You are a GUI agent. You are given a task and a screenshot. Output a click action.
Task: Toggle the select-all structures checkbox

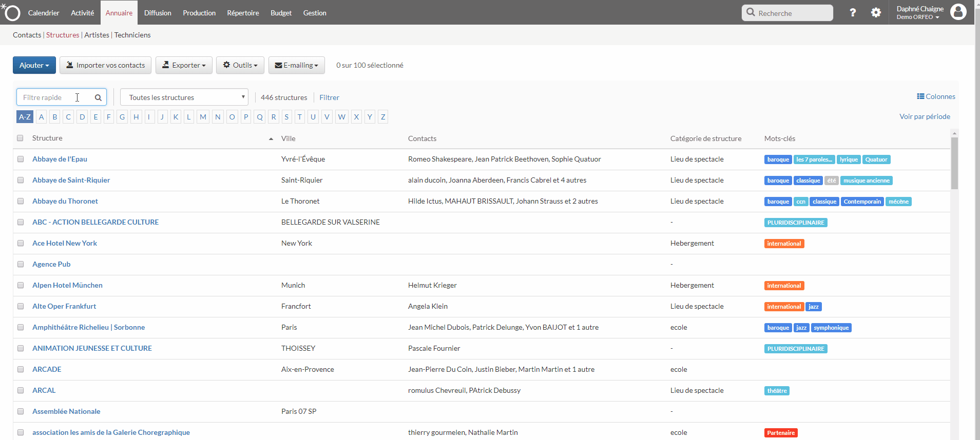20,138
